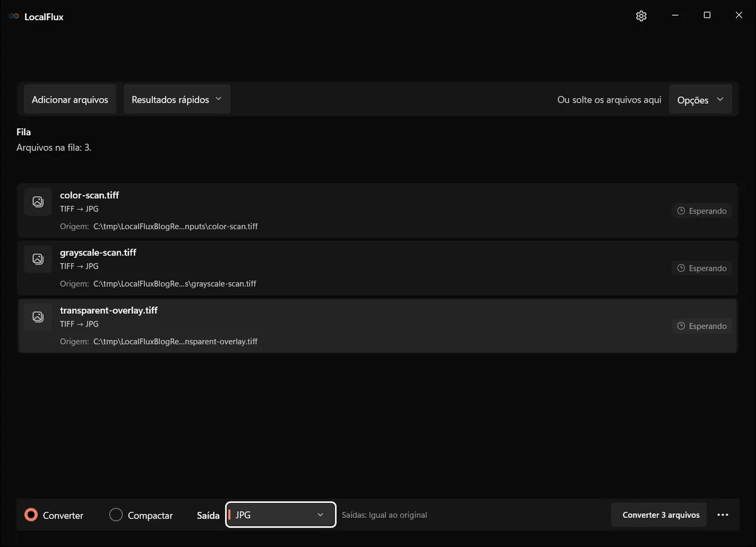Click the image icon for transparent-overlay.tiff
Image resolution: width=756 pixels, height=547 pixels.
tap(38, 317)
